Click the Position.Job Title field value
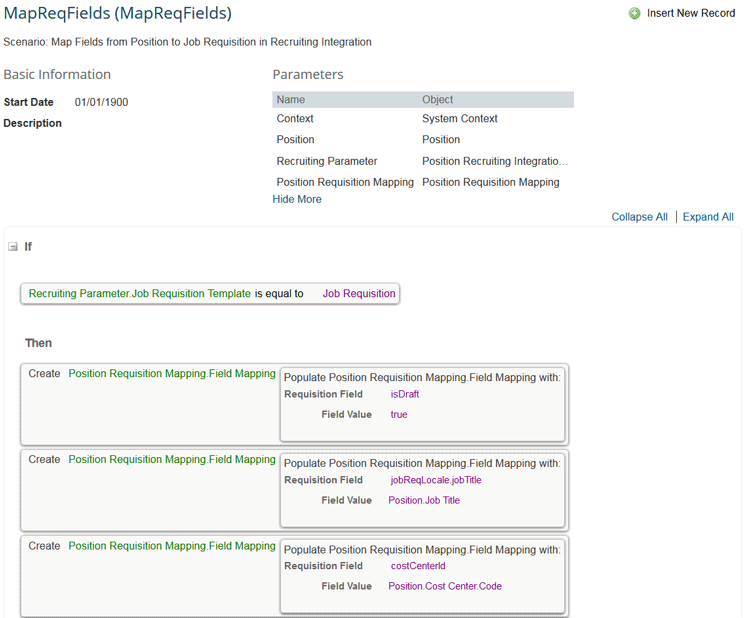The image size is (750, 618). (424, 500)
